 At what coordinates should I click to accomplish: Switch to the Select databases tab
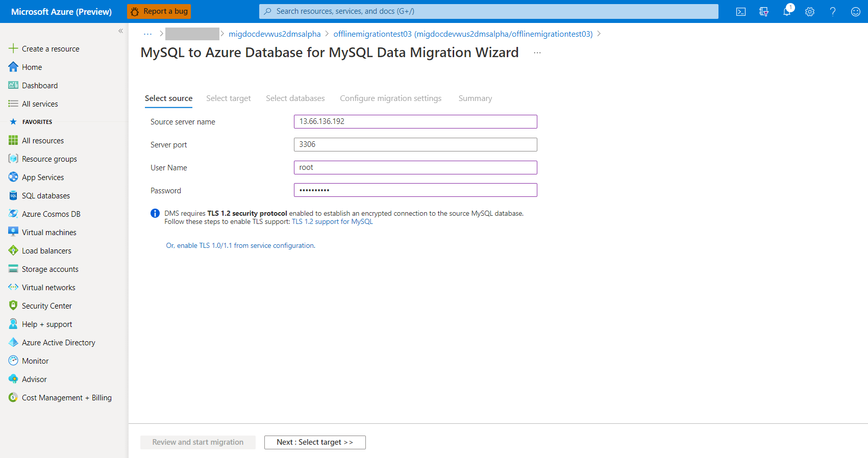295,98
